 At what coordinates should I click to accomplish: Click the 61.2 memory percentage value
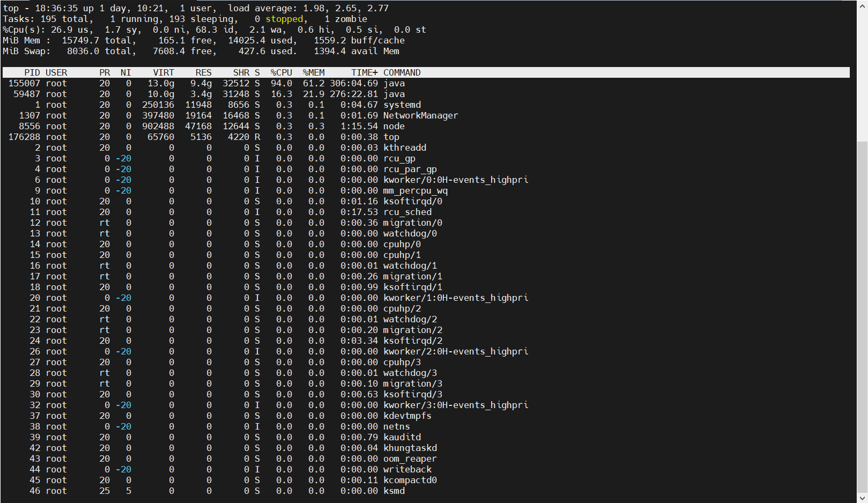[314, 83]
